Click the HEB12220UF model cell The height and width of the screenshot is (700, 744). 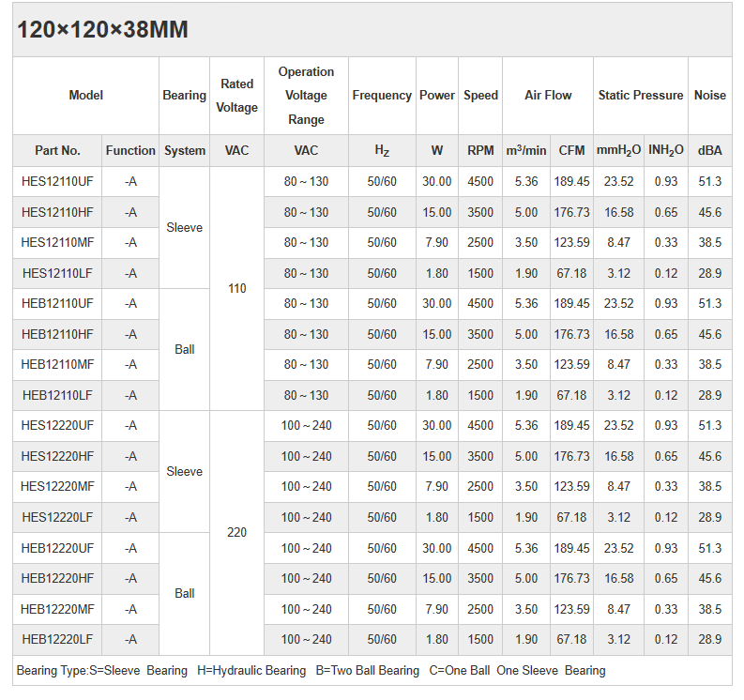click(x=57, y=548)
